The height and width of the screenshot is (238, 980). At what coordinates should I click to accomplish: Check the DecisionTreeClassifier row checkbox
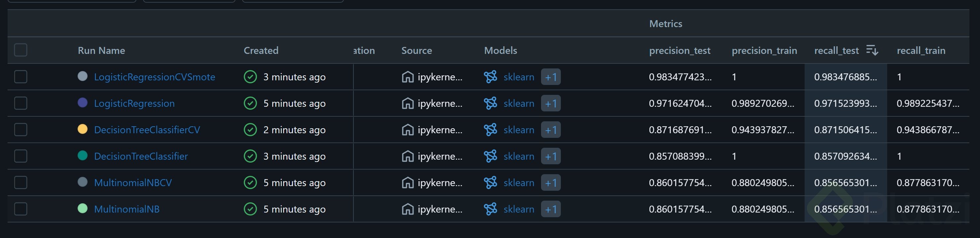pyautogui.click(x=20, y=156)
